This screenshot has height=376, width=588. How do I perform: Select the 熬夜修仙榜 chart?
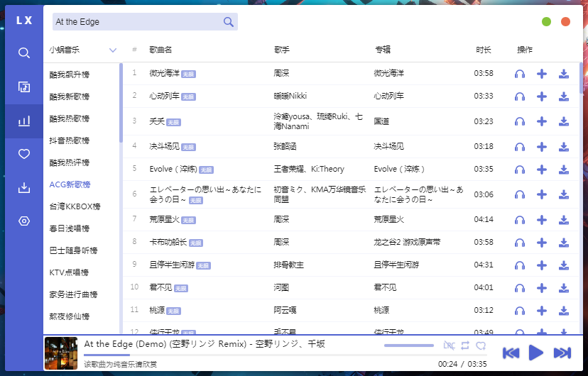coord(70,316)
